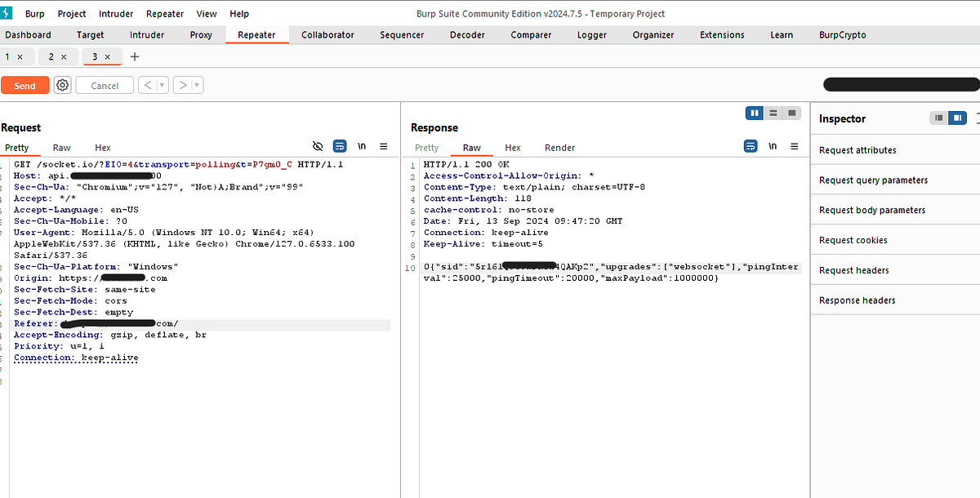Click the Cancel button
The width and height of the screenshot is (980, 498).
(x=105, y=85)
